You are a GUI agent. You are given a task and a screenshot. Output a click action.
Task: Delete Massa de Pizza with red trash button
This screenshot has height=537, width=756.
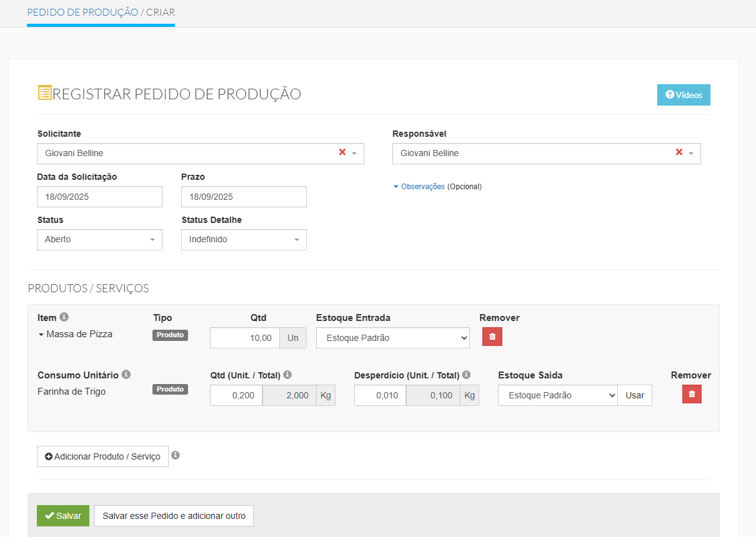[492, 337]
